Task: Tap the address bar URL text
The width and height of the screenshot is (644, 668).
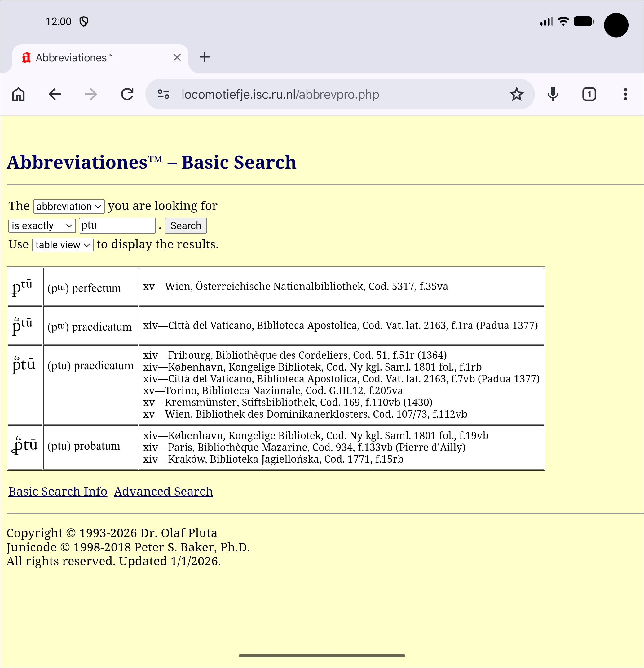Action: 280,94
